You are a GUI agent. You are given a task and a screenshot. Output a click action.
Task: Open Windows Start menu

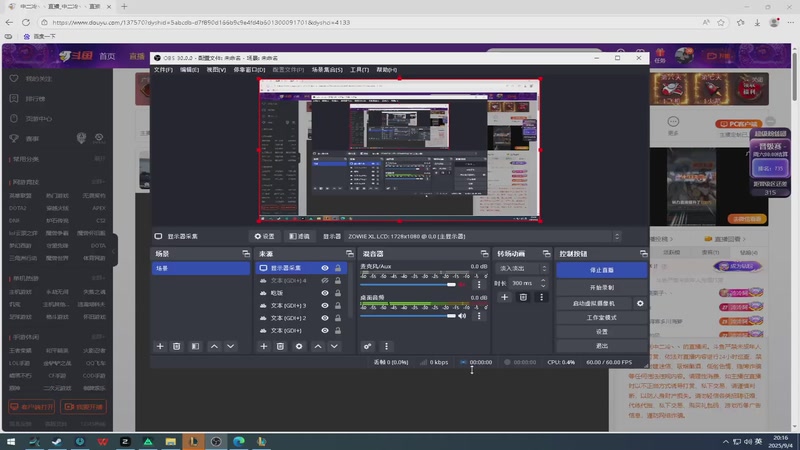(x=11, y=441)
